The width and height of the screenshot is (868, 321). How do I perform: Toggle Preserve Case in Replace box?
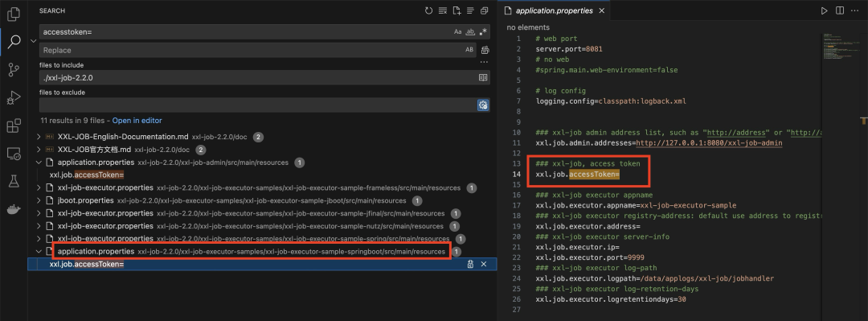coord(469,50)
